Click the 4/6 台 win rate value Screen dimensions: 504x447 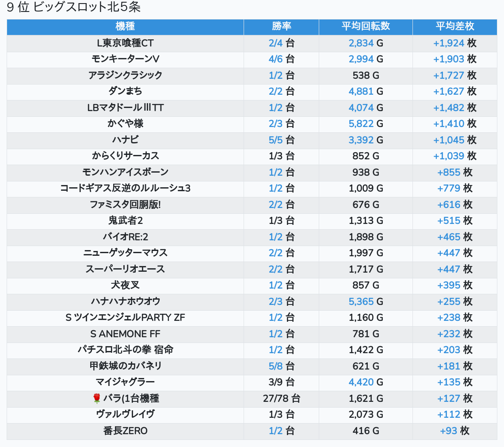point(282,59)
